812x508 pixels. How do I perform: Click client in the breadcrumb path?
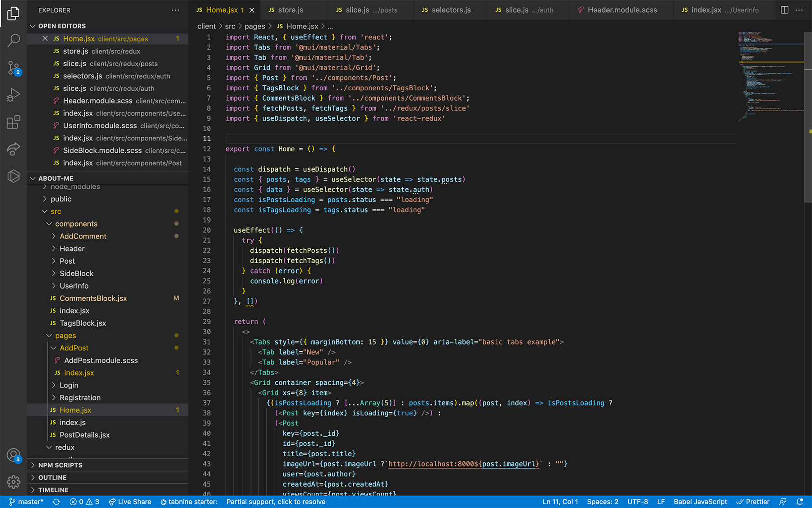(x=207, y=26)
